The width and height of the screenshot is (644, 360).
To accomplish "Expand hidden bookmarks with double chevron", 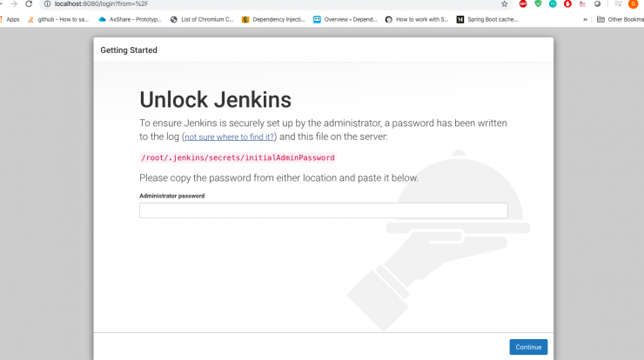I will pos(585,19).
